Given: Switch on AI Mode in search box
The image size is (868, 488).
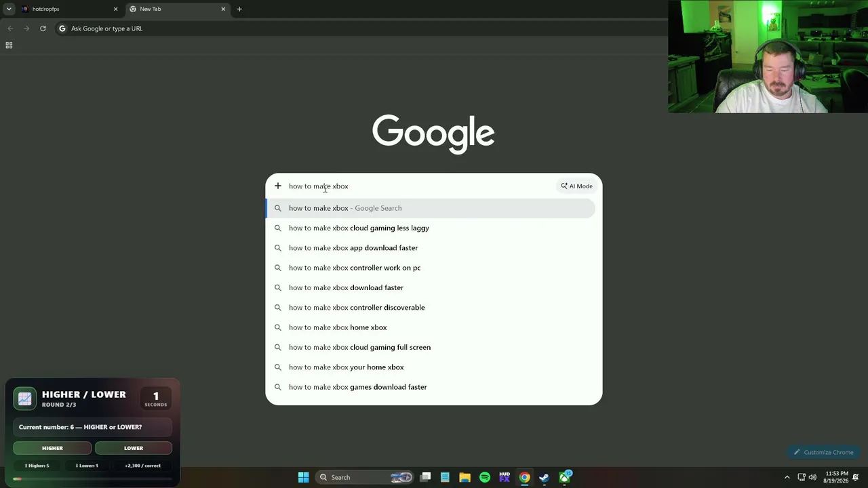Looking at the screenshot, I should [576, 186].
